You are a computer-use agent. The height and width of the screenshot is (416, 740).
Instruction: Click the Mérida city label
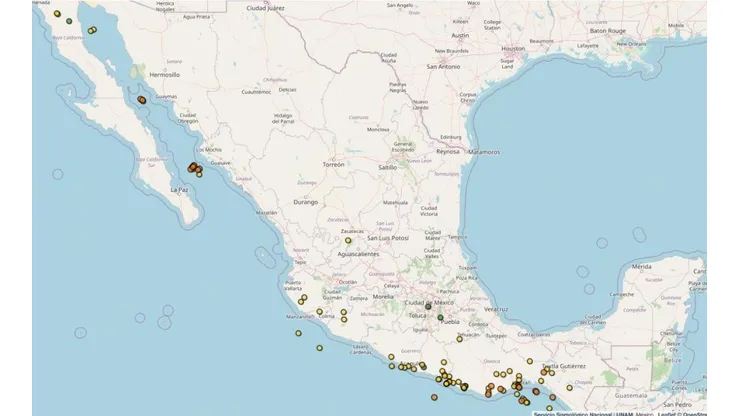pos(642,267)
